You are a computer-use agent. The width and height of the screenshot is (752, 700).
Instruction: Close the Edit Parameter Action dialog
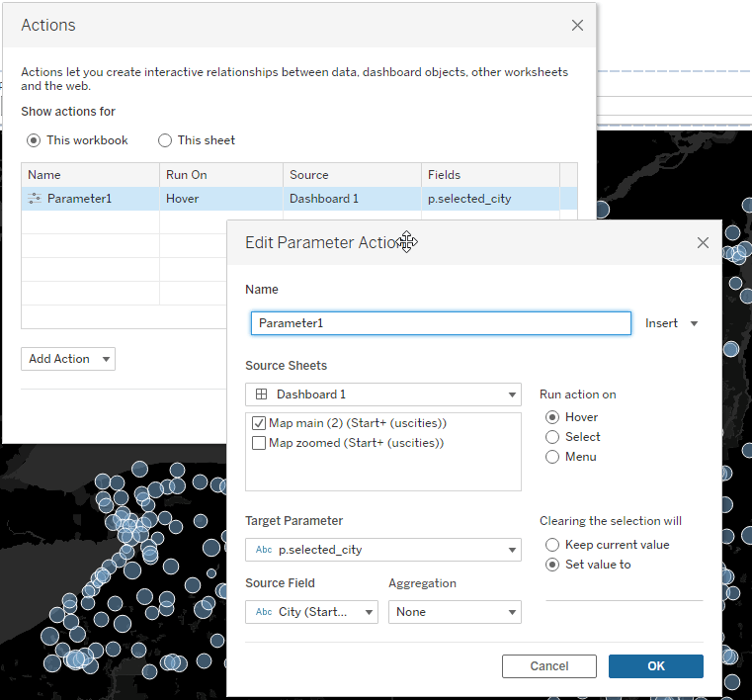pos(703,243)
